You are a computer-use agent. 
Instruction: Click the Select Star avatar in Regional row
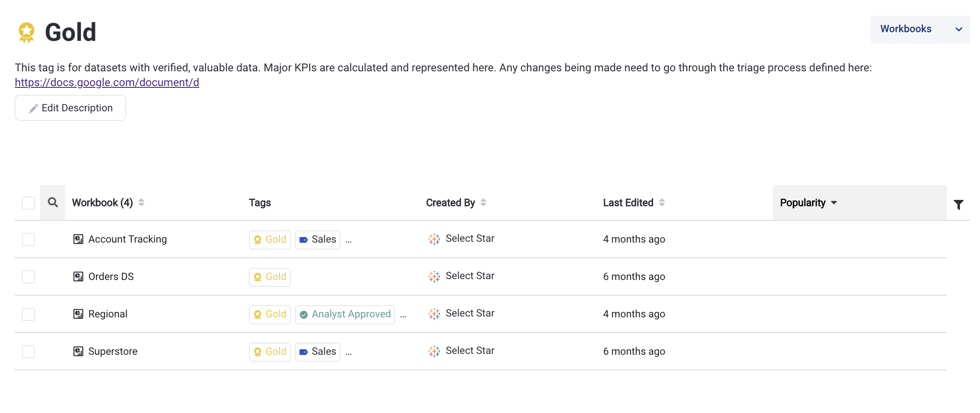[434, 314]
